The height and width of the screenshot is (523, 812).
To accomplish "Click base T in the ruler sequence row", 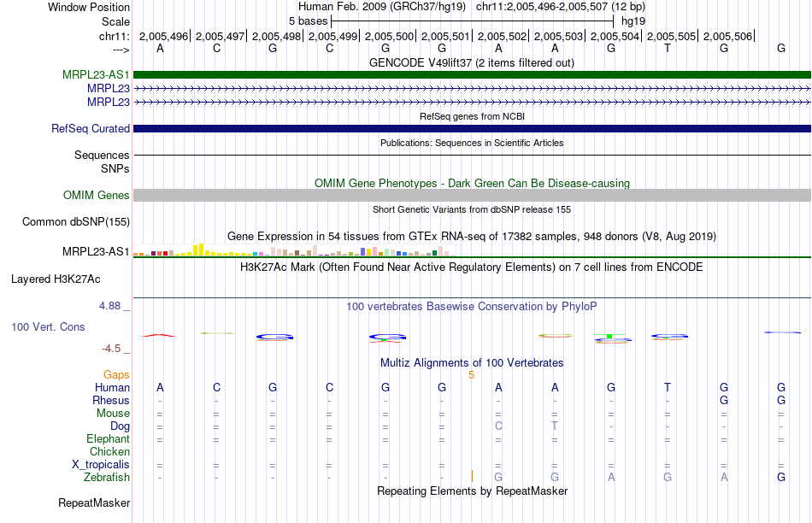I will pos(668,48).
